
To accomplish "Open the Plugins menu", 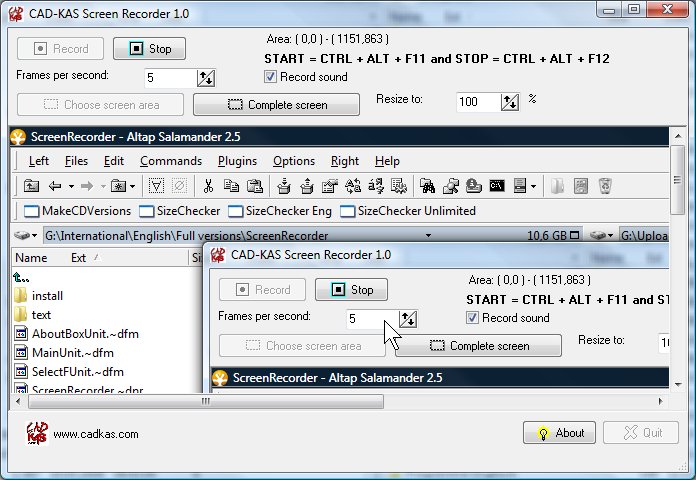I will 237,161.
